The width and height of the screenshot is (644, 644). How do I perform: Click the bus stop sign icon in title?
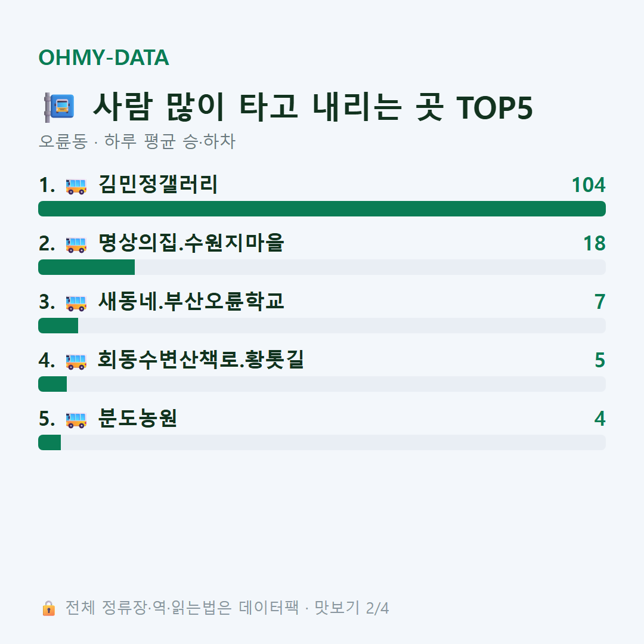60,107
